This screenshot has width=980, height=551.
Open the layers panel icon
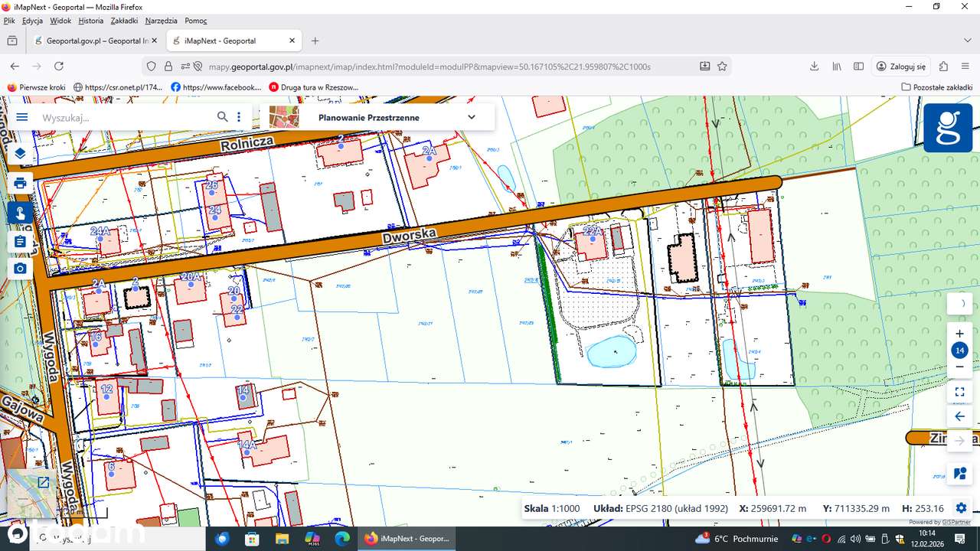pos(21,153)
